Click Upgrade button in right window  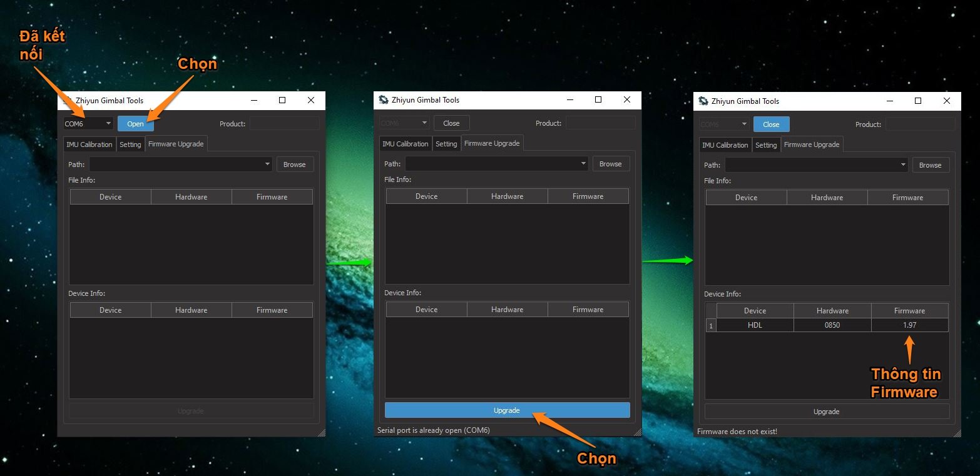(x=827, y=412)
